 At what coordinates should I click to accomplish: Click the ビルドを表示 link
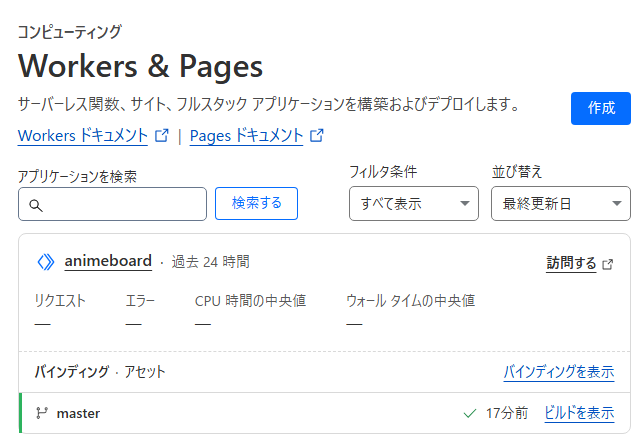pyautogui.click(x=579, y=413)
